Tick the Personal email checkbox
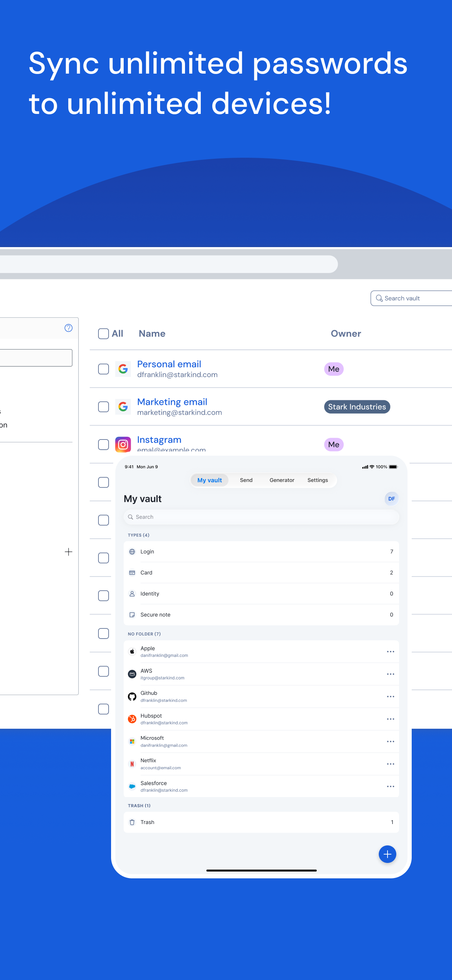This screenshot has height=980, width=452. tap(103, 369)
